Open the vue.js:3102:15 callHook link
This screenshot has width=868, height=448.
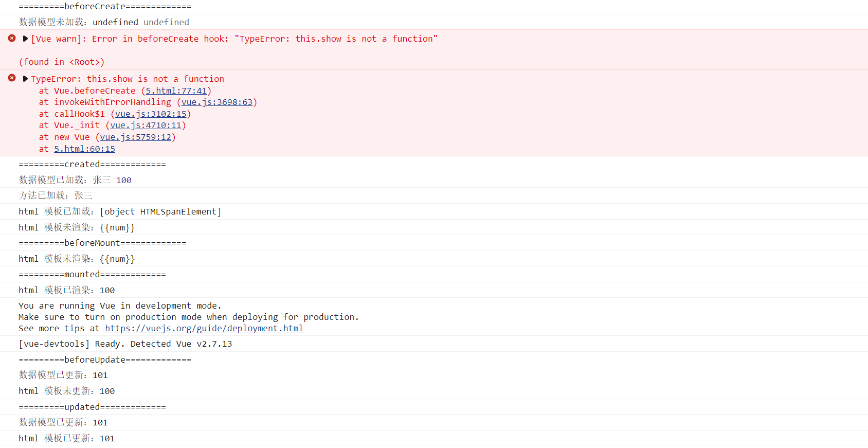[x=151, y=114]
